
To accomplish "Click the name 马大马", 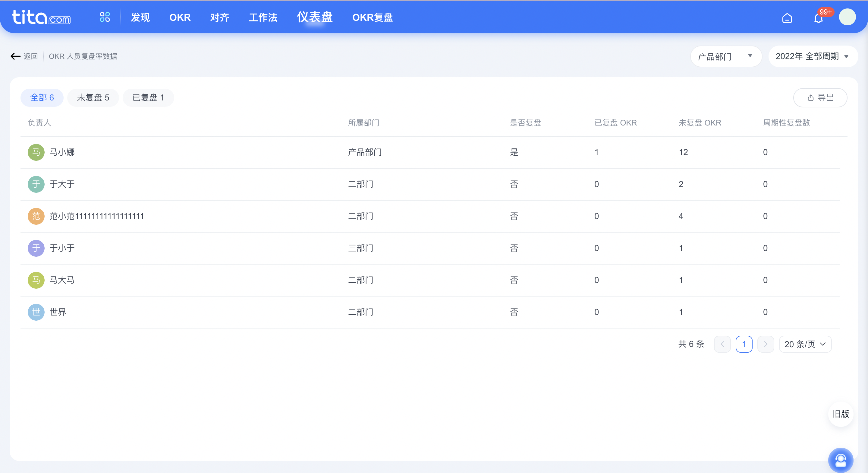I will (62, 280).
